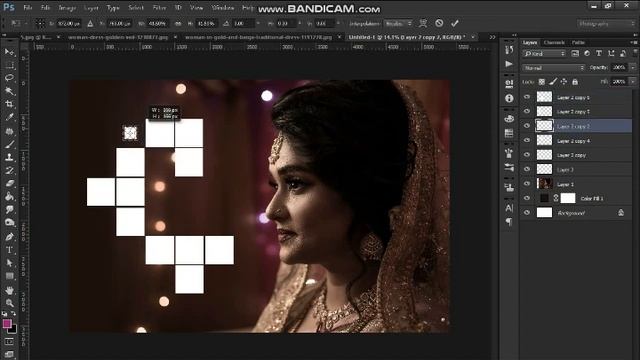Select the Color Fill 1 layer mask thumbnail
Screen dimensions: 640x360
568,198
